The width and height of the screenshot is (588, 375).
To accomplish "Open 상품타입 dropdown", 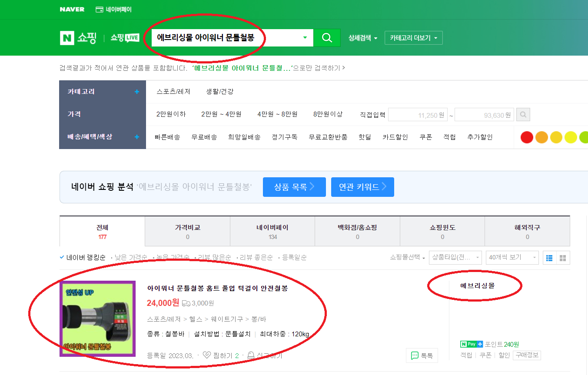I will (x=455, y=258).
